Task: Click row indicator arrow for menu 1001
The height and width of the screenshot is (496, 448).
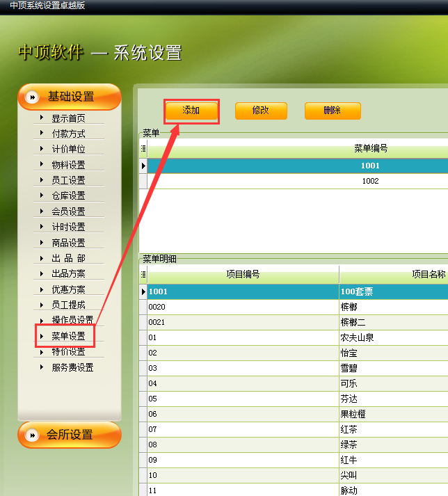Action: pyautogui.click(x=143, y=166)
